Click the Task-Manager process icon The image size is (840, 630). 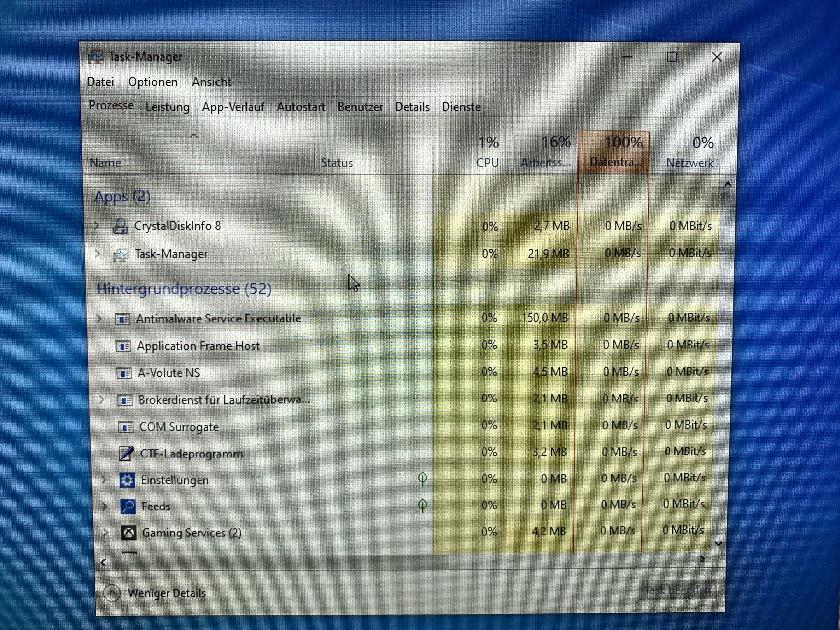click(x=121, y=254)
